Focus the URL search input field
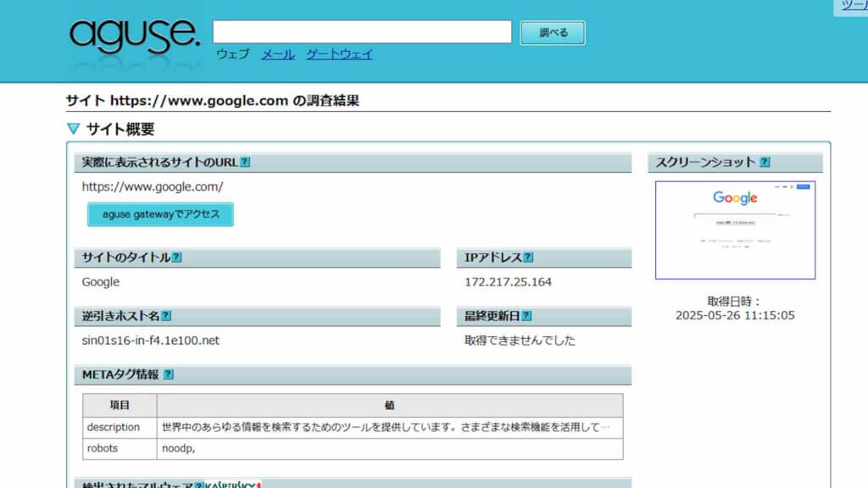The width and height of the screenshot is (868, 488). tap(362, 32)
